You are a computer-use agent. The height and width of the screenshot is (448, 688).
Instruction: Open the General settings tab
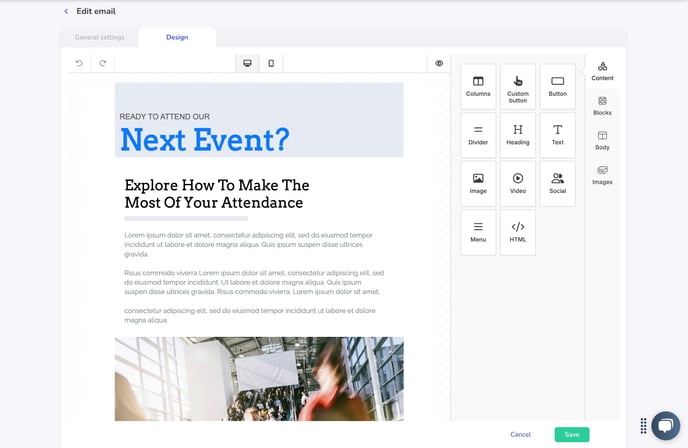(99, 38)
